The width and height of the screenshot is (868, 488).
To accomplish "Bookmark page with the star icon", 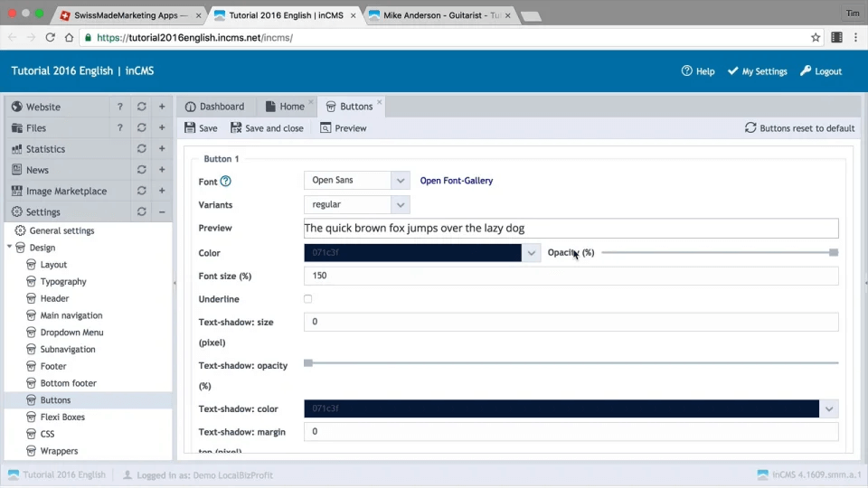I will click(x=816, y=38).
